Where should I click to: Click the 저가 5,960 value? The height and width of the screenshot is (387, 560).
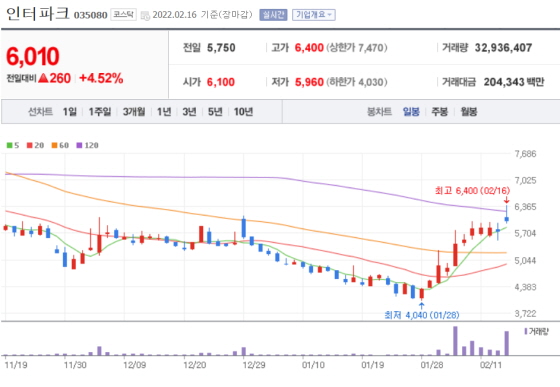(x=309, y=82)
